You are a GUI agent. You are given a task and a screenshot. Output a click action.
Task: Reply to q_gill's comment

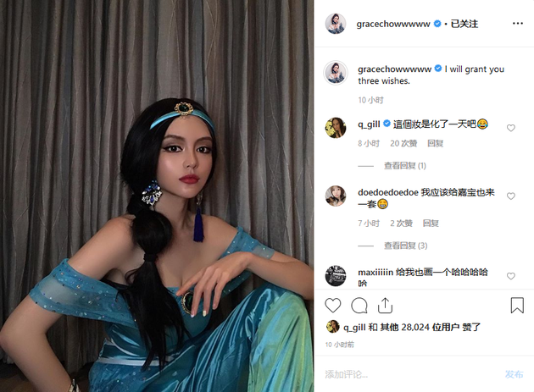click(x=435, y=144)
